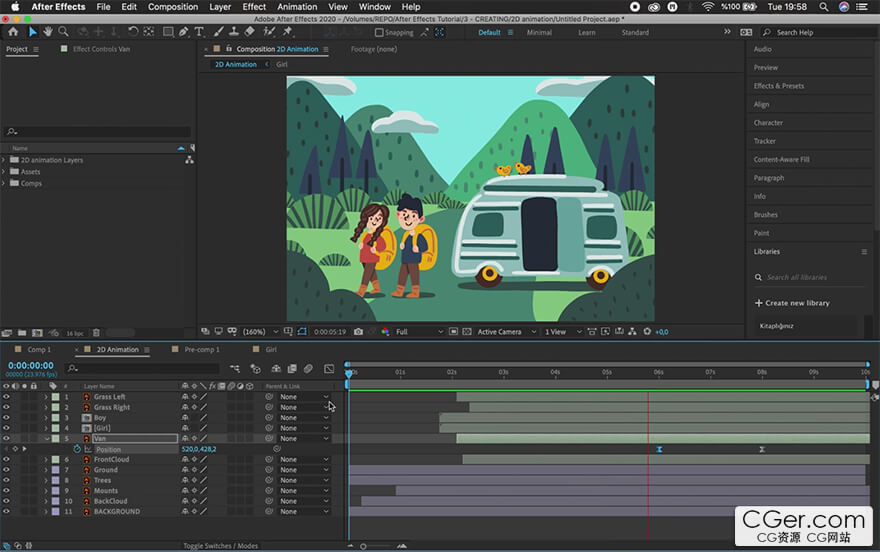Enable the Snapping checkbox
Screen dimensions: 880x552
(x=379, y=32)
